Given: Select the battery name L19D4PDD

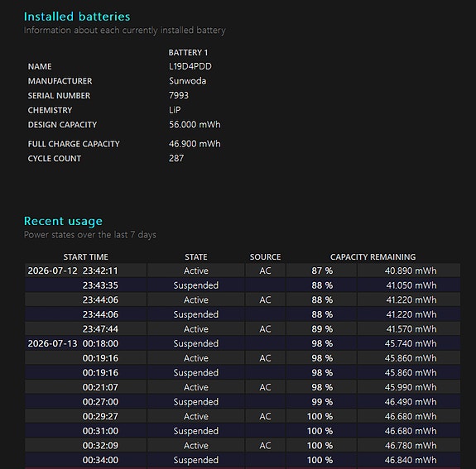Looking at the screenshot, I should (x=190, y=66).
